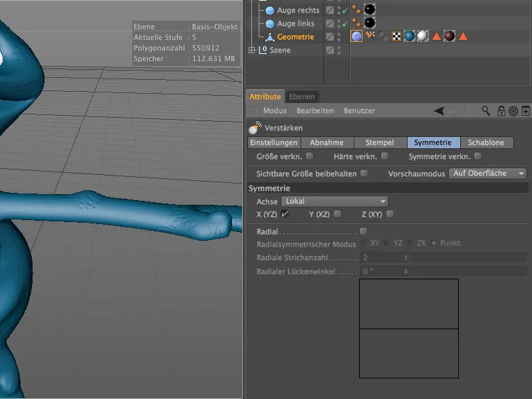532x399 pixels.
Task: Select the Symmetrie tab
Action: coord(434,142)
